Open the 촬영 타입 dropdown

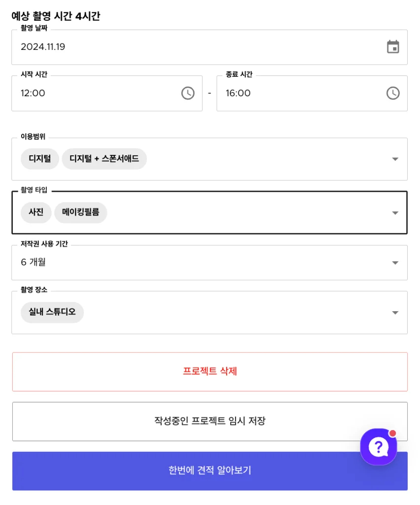coord(394,213)
